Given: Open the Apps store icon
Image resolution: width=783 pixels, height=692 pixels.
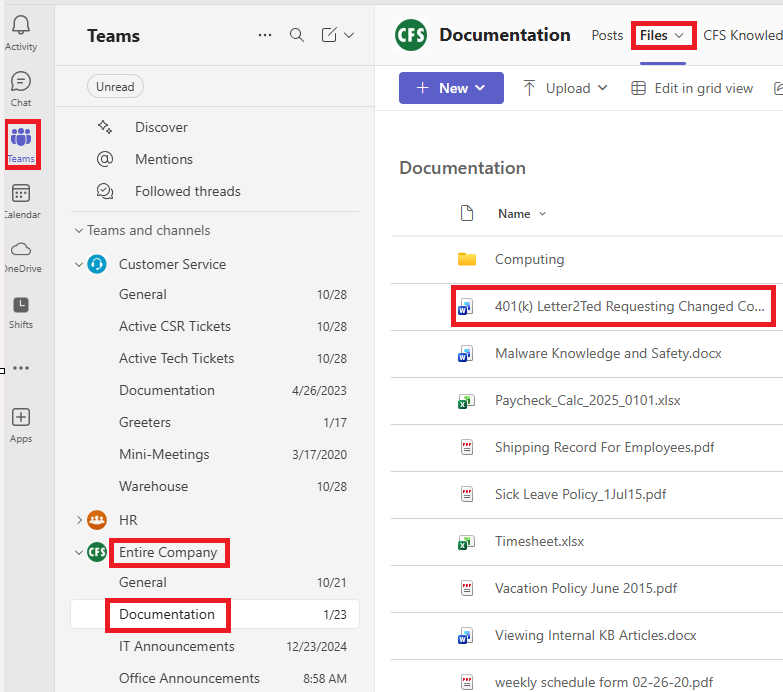Looking at the screenshot, I should point(21,424).
